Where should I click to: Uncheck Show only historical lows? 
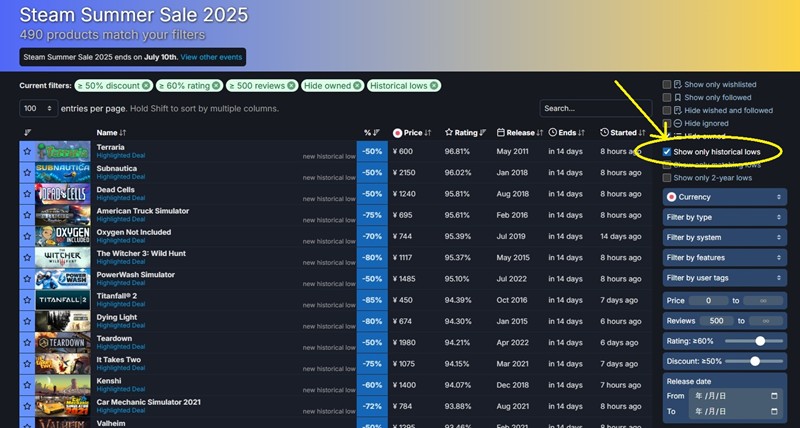click(x=666, y=152)
